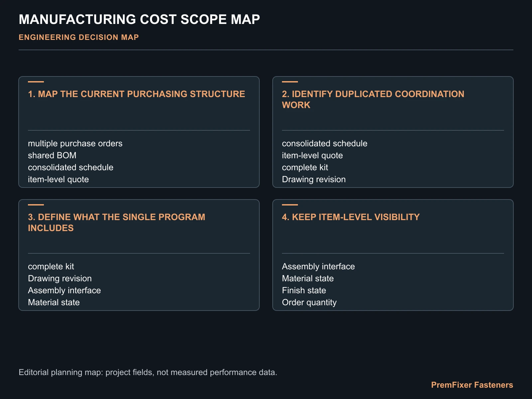Select heading '1. MAP THE CURRENT PURCHASING STRUCTURE'
Viewport: 532px width, 399px height.
tap(137, 94)
